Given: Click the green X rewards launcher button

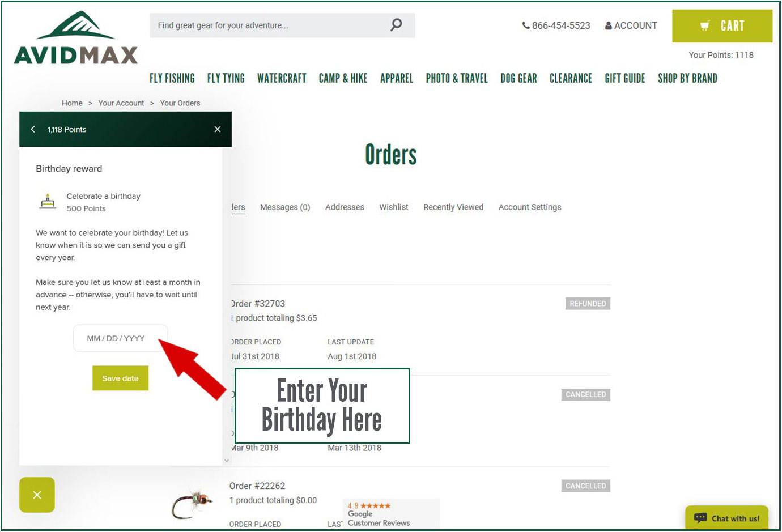Looking at the screenshot, I should pyautogui.click(x=37, y=495).
